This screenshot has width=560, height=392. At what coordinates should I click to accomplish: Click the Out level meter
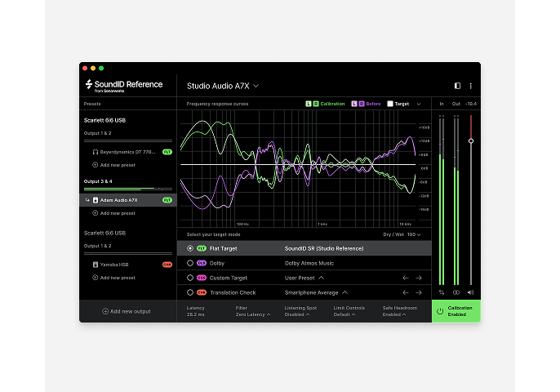[x=456, y=200]
